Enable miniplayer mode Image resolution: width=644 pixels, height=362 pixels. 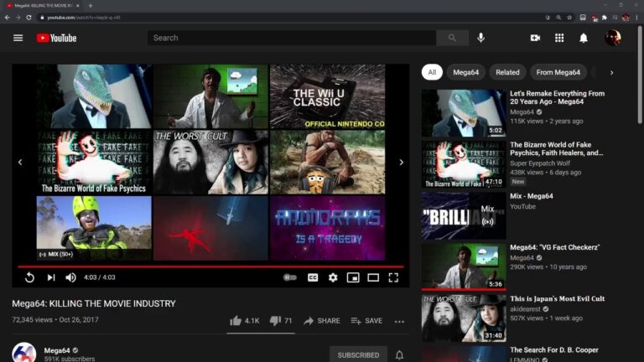(x=353, y=277)
